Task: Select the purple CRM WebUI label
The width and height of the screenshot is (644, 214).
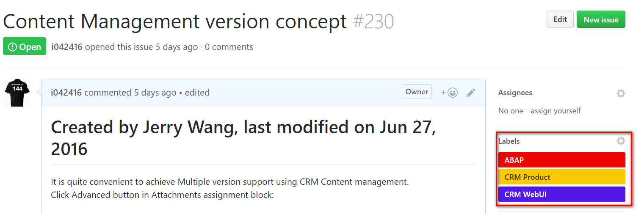Action: point(562,194)
